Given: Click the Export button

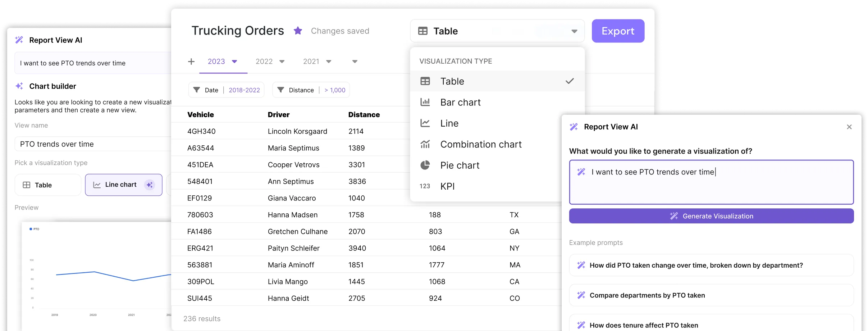Looking at the screenshot, I should (618, 31).
